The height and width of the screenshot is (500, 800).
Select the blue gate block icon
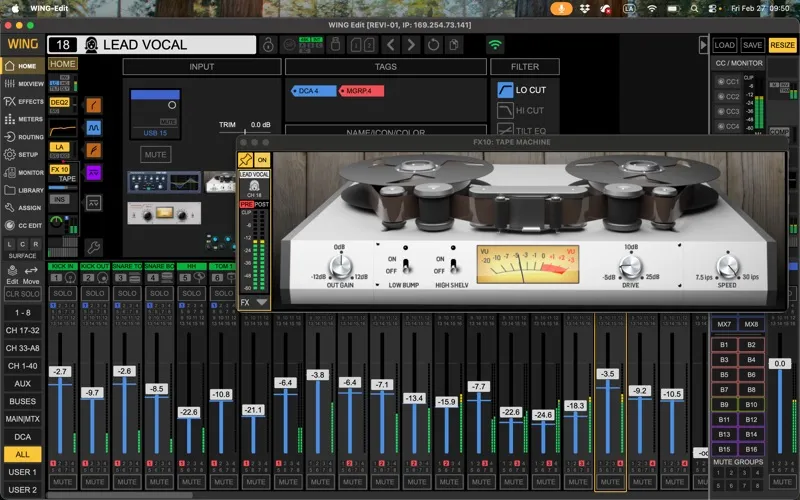(x=93, y=128)
